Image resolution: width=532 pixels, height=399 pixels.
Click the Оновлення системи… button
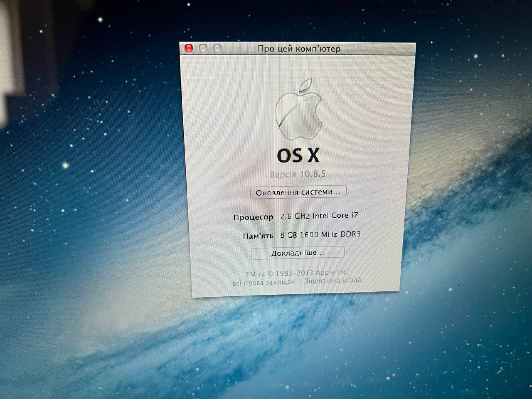point(298,192)
